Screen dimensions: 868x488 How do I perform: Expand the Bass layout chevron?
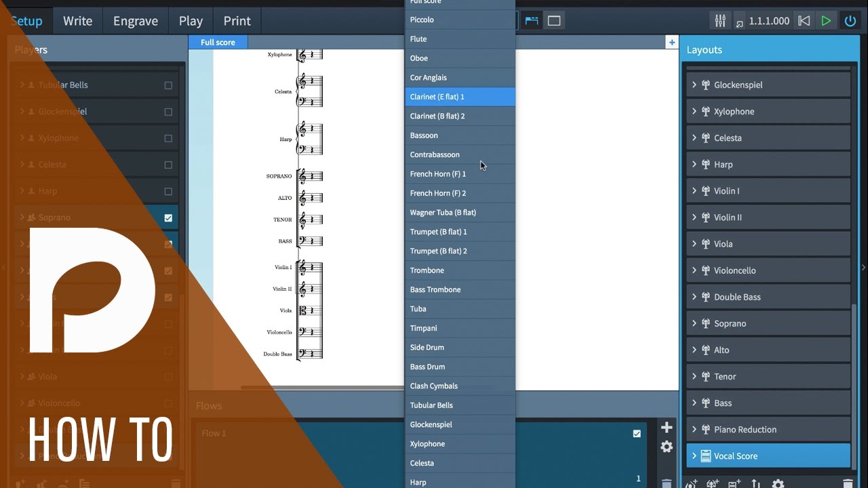[694, 403]
